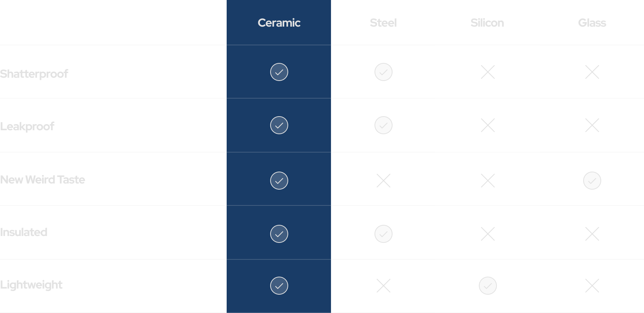644x313 pixels.
Task: Click the Steel New Weird Taste X icon
Action: click(x=383, y=181)
